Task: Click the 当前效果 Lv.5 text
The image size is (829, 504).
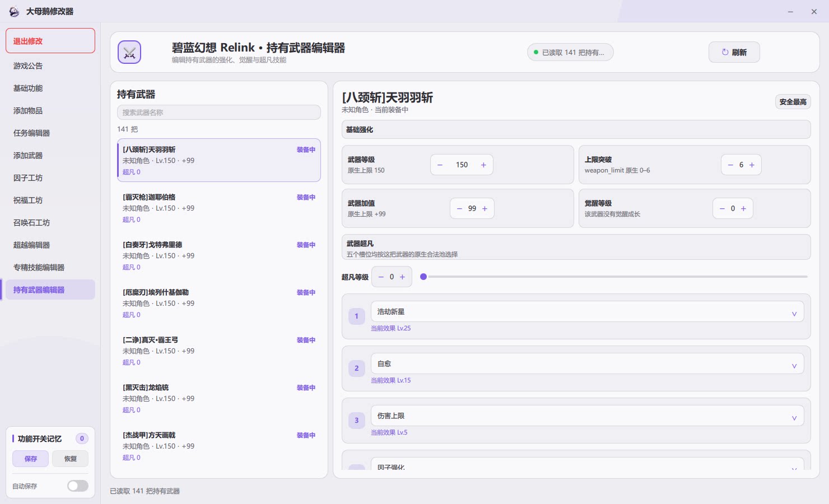Action: (389, 432)
